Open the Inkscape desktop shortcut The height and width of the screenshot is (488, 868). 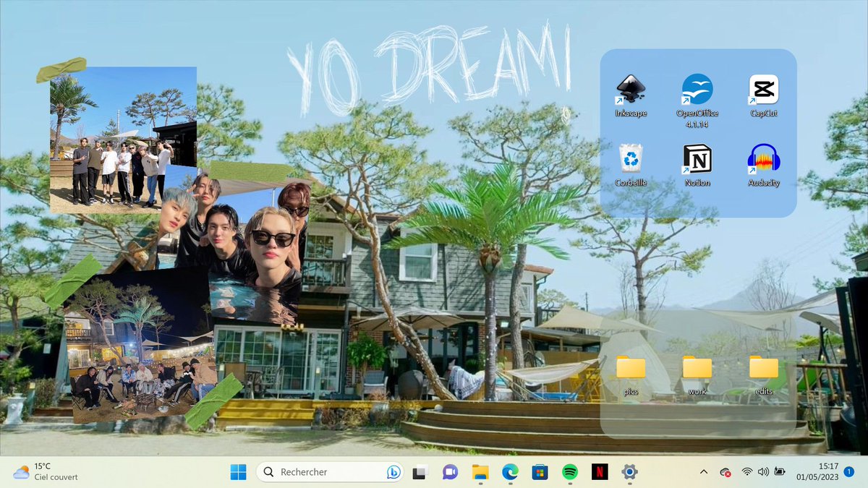click(x=631, y=95)
